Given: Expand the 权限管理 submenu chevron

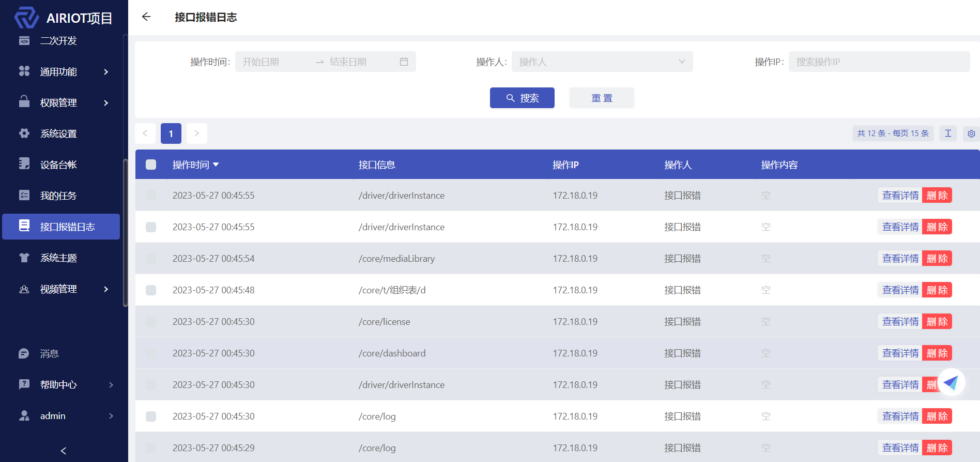Looking at the screenshot, I should tap(106, 103).
